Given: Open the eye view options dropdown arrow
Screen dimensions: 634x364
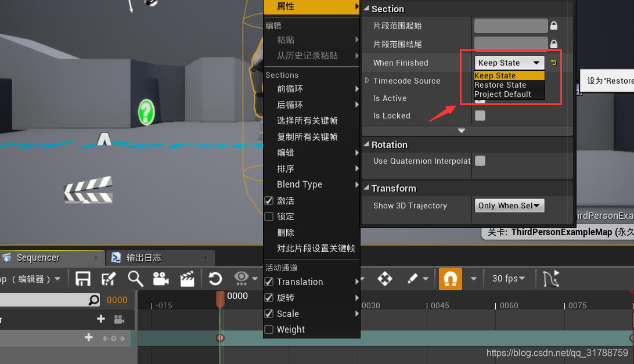Looking at the screenshot, I should 255,279.
